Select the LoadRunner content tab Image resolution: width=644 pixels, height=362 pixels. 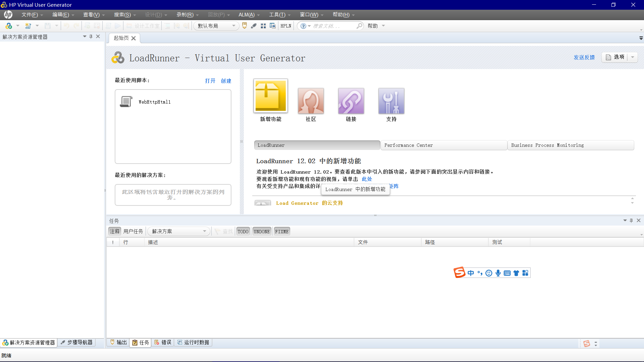(317, 145)
